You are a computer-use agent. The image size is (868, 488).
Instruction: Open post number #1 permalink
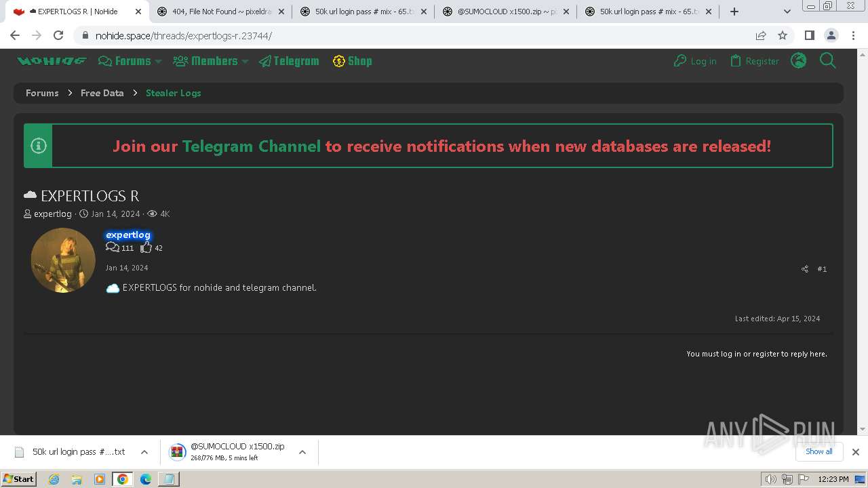pos(822,269)
